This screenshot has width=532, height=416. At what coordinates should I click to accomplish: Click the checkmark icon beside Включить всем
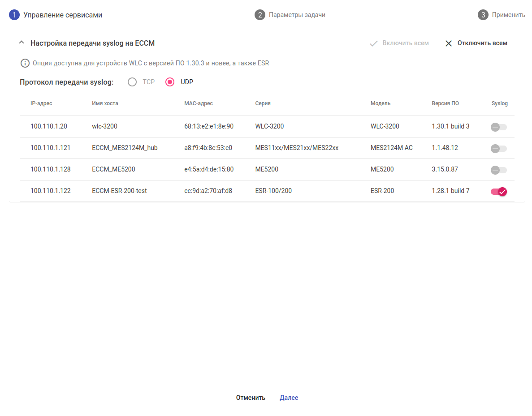tap(373, 43)
